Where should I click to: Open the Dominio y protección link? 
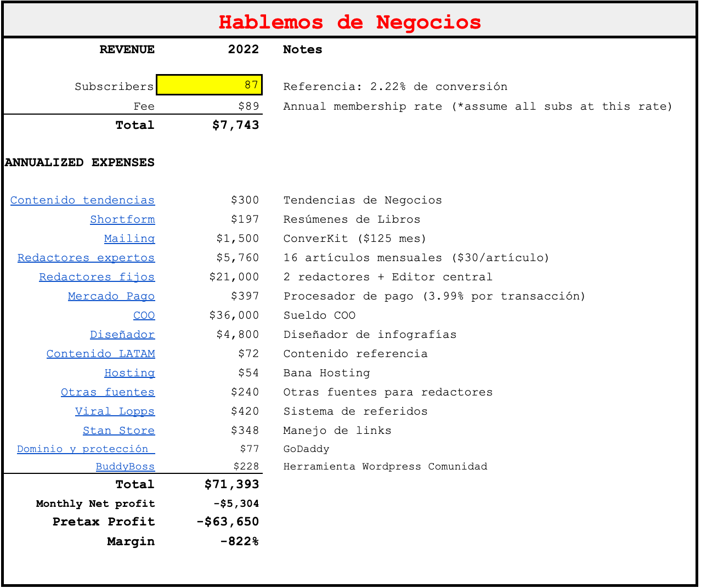click(86, 449)
